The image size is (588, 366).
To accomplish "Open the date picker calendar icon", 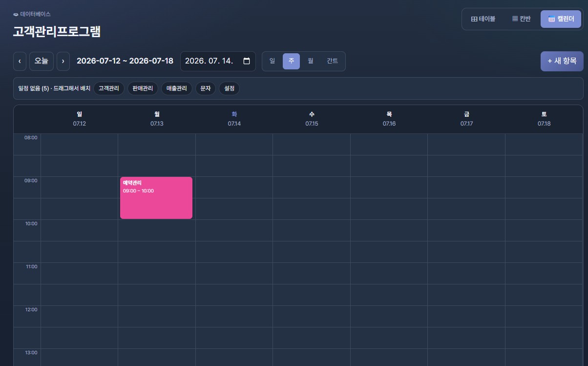I will coord(247,61).
